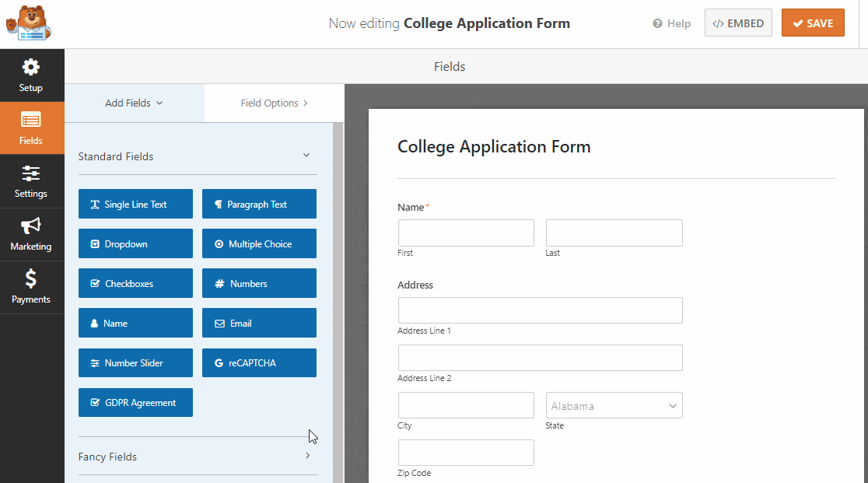Switch to the Field Options tab
The height and width of the screenshot is (483, 868).
275,103
